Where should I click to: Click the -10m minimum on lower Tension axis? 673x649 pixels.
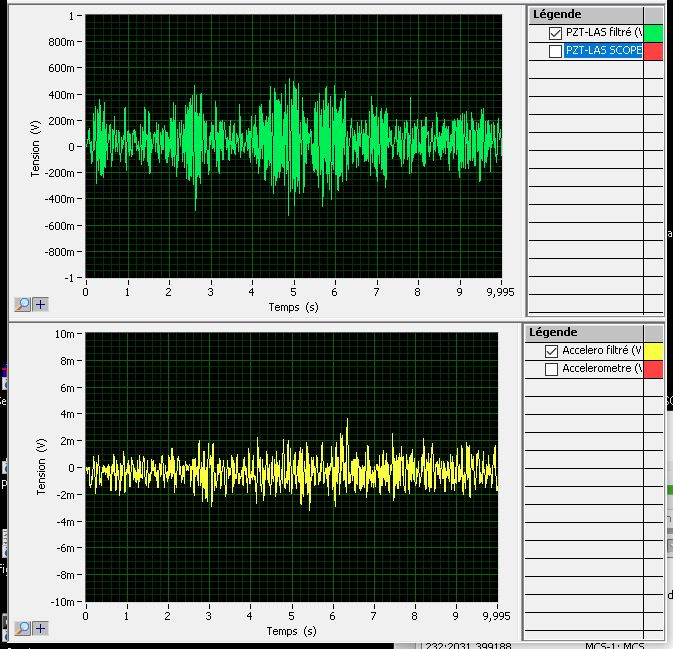point(65,602)
